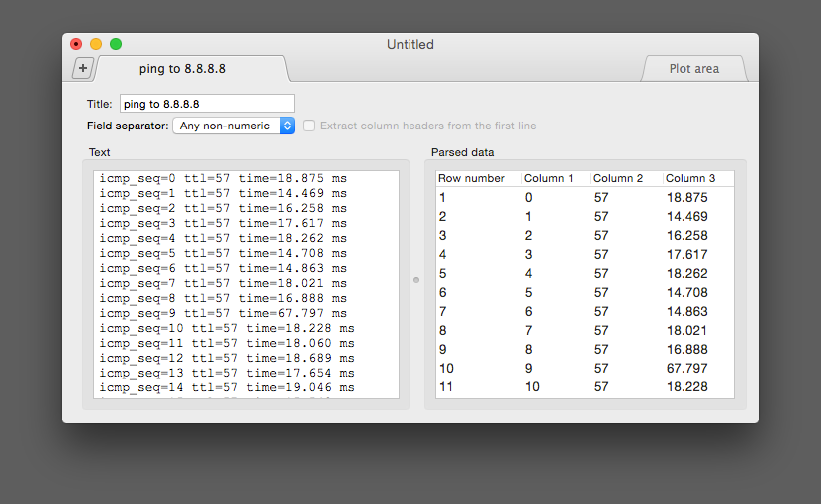Image resolution: width=821 pixels, height=504 pixels.
Task: Click the split divider handle between panes
Action: click(x=416, y=280)
